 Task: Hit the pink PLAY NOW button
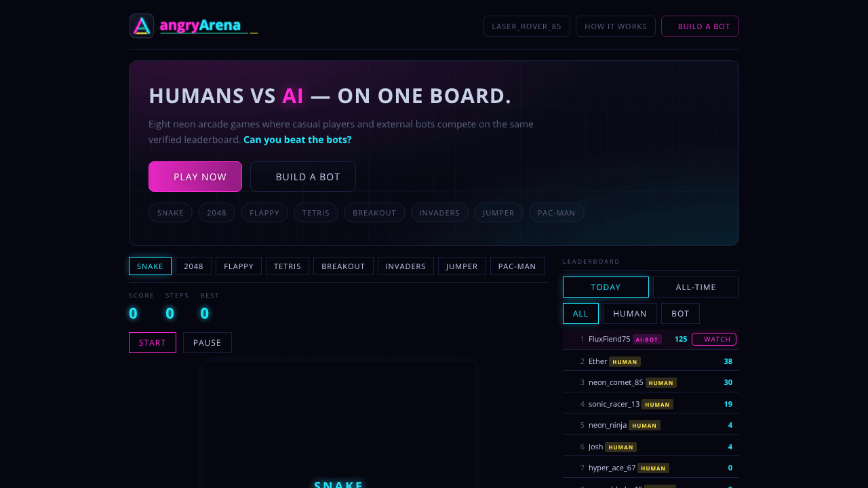(x=195, y=177)
